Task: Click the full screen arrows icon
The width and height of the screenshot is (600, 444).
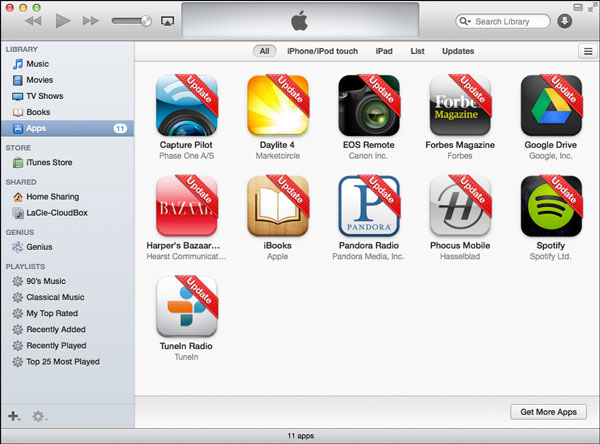Action: click(592, 7)
